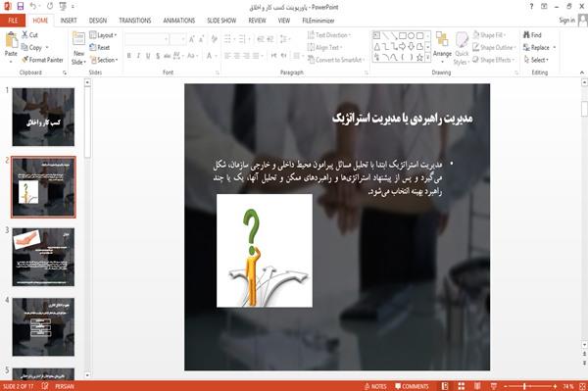
Task: Increase font size with the large A icon
Action: (192, 39)
